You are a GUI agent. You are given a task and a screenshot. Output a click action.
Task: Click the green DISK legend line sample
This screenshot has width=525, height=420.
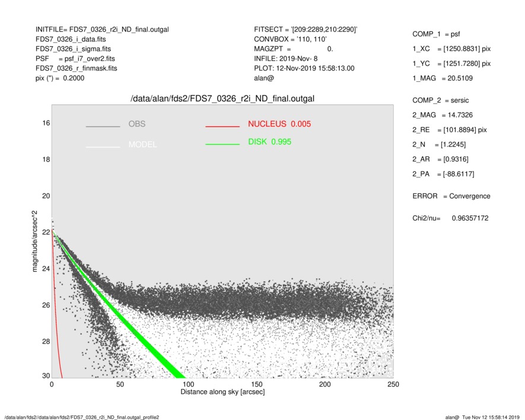point(222,144)
